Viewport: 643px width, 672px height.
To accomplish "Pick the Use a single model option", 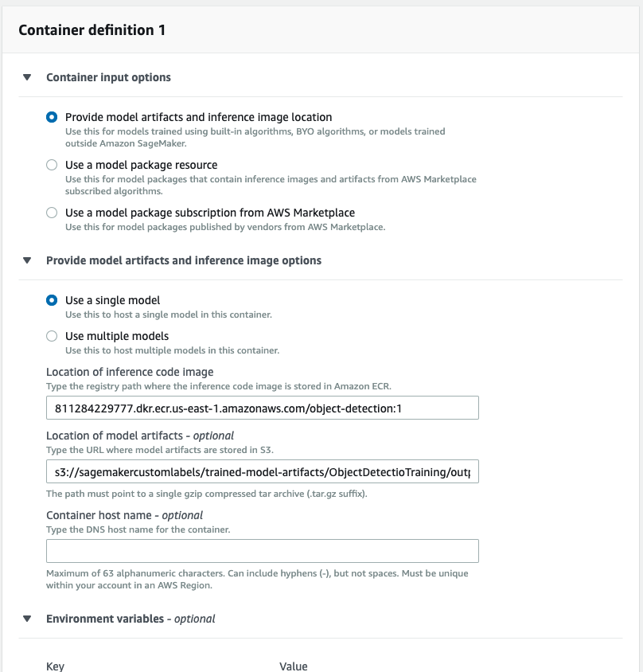I will [x=52, y=300].
